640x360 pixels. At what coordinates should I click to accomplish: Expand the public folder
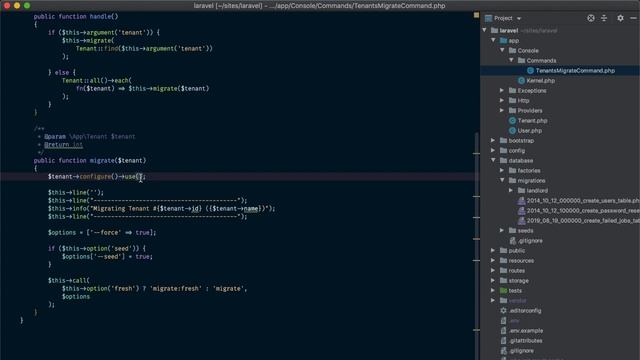click(493, 250)
